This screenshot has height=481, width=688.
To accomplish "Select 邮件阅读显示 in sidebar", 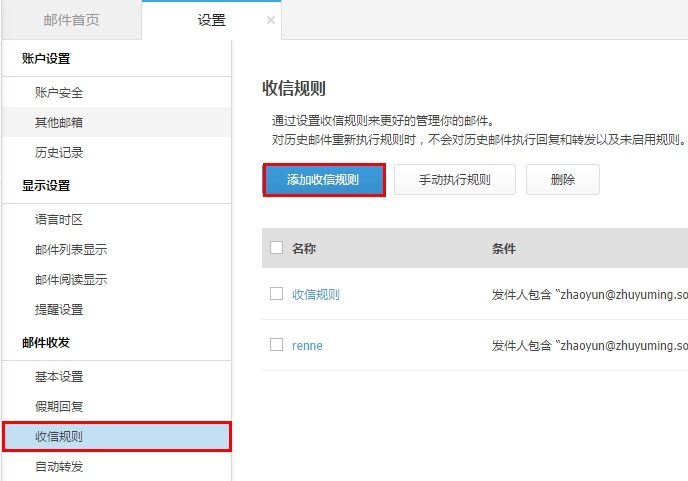I will click(x=71, y=280).
